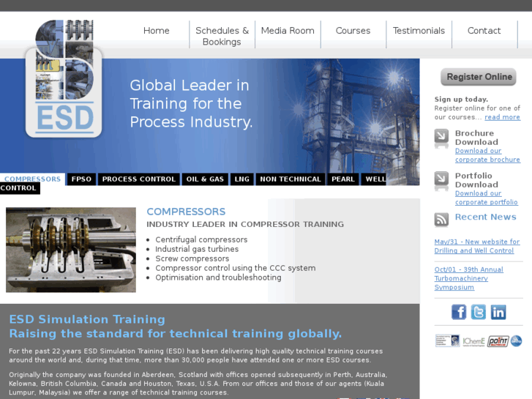532x399 pixels.
Task: Open 'Download our corporate brochure' link
Action: [x=487, y=155]
